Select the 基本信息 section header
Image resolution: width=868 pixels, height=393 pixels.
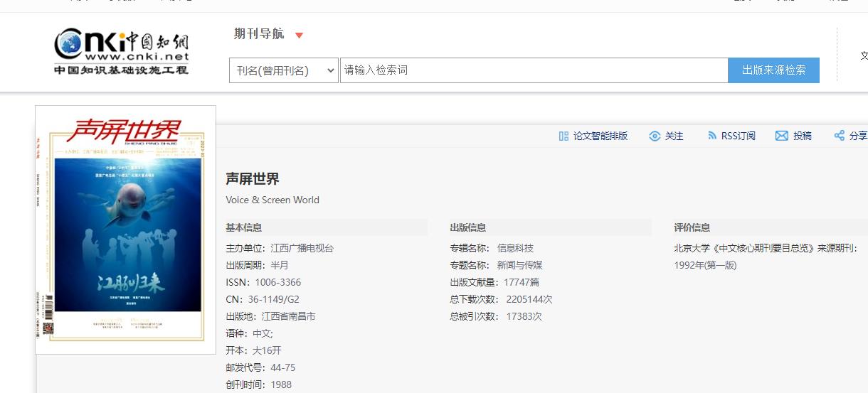point(244,227)
